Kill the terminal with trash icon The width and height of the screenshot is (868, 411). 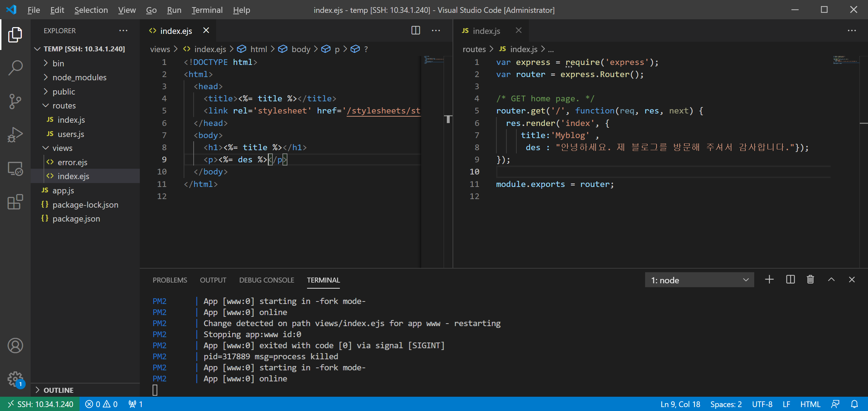(x=810, y=280)
